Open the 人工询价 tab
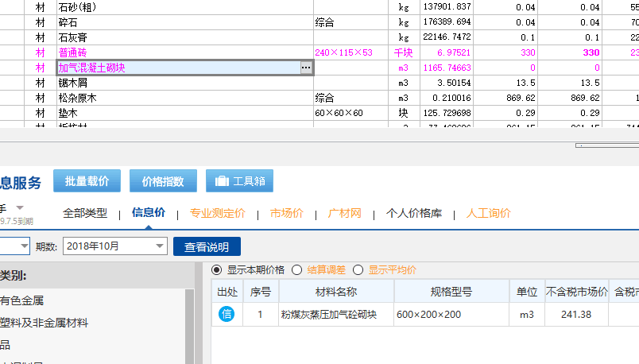 tap(489, 213)
